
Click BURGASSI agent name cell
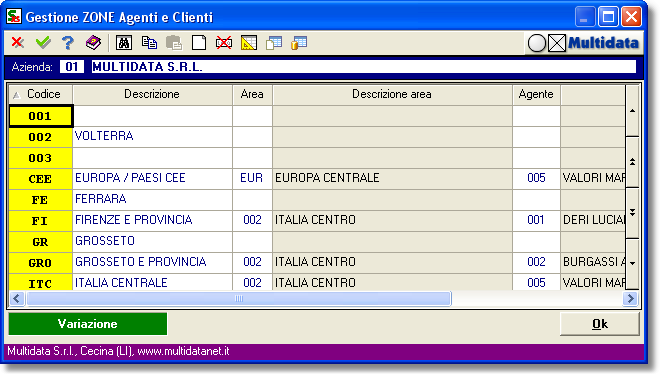(x=593, y=263)
